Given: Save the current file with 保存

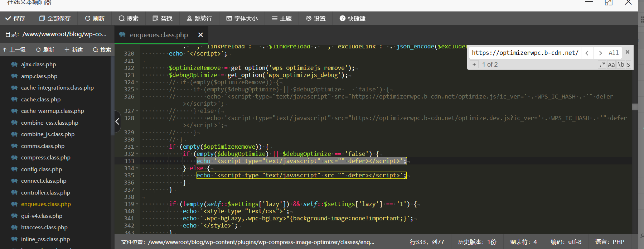Looking at the screenshot, I should click(15, 18).
